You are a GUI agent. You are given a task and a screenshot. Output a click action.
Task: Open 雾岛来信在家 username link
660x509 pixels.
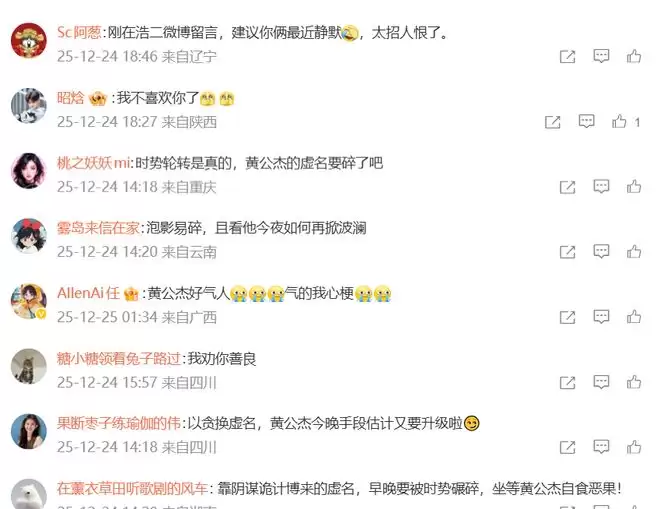98,228
